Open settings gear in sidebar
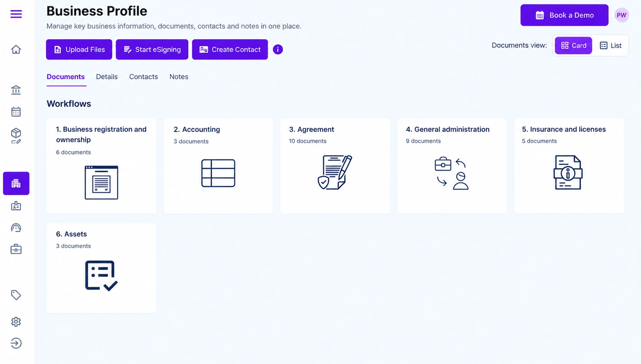 [x=16, y=322]
